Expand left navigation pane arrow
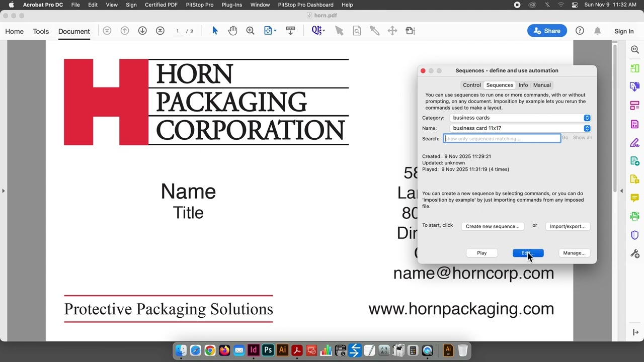Image resolution: width=644 pixels, height=362 pixels. [x=4, y=191]
